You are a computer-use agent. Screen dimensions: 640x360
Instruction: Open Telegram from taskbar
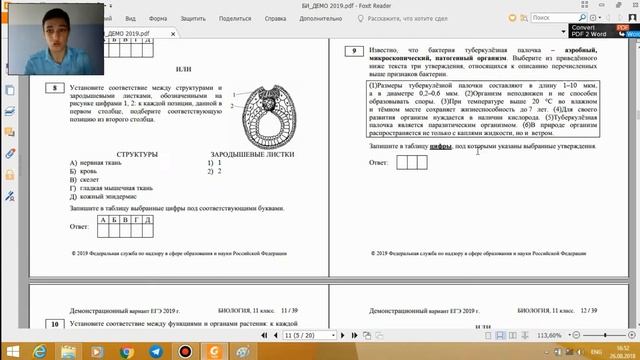[156, 351]
